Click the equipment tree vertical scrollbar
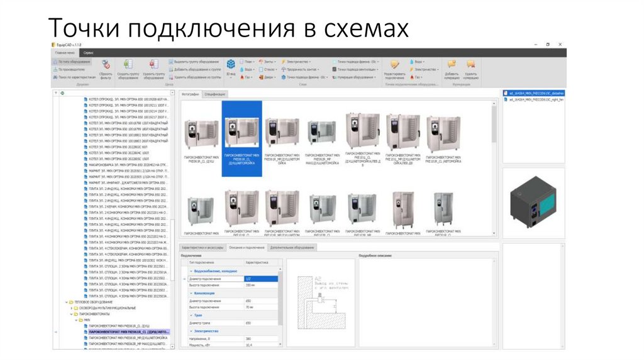This screenshot has height=361, width=644. point(172,219)
